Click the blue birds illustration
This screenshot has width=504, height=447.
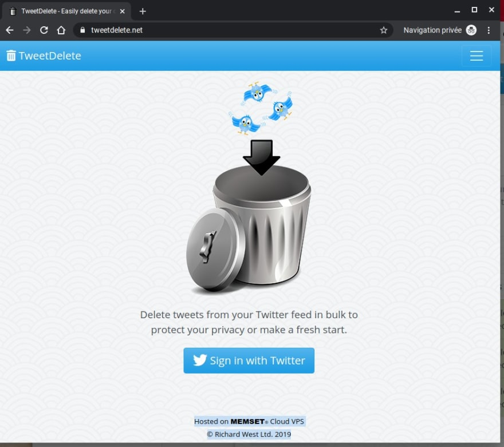261,108
